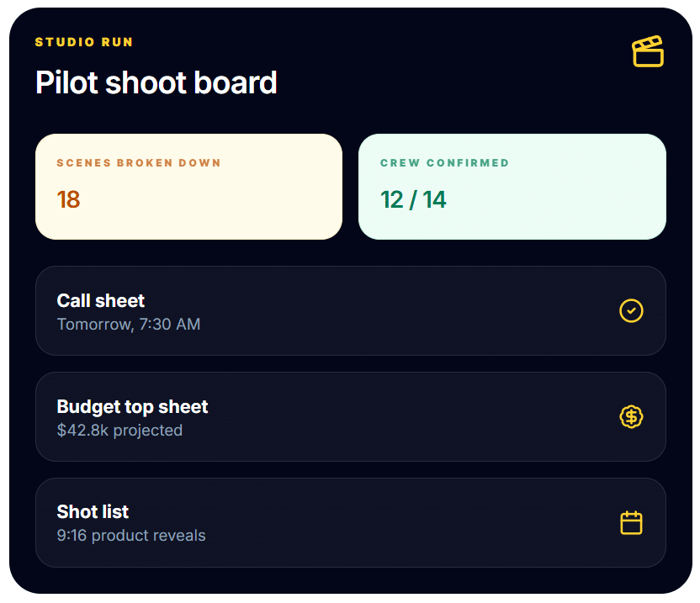Open the Budget top sheet row

[x=351, y=416]
